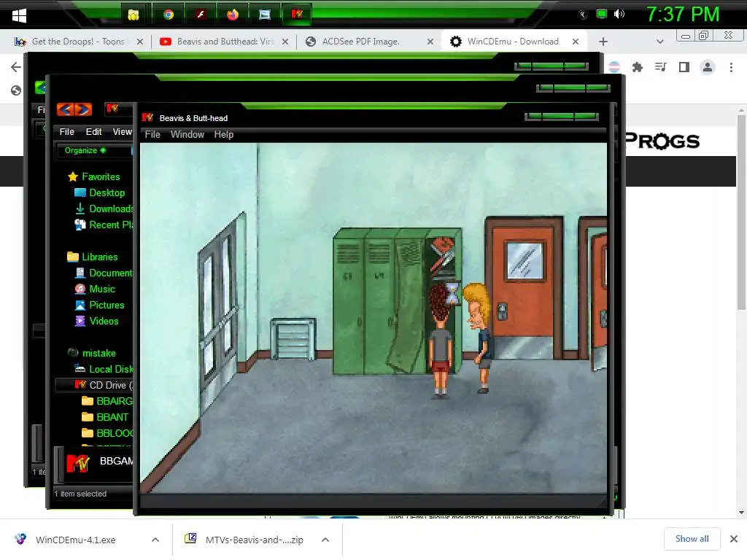The height and width of the screenshot is (560, 747).
Task: Select Favorites in Explorer sidebar
Action: pos(94,176)
